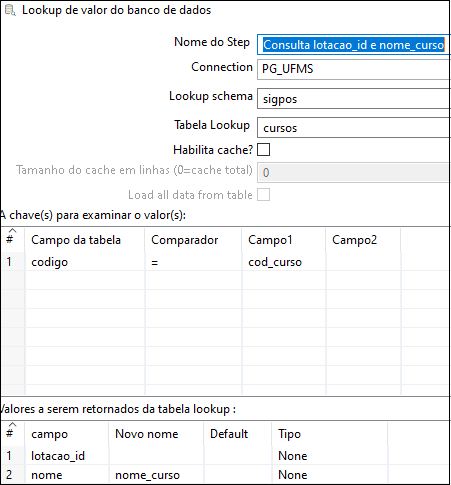Enable the Habilita cache checkbox

[263, 150]
